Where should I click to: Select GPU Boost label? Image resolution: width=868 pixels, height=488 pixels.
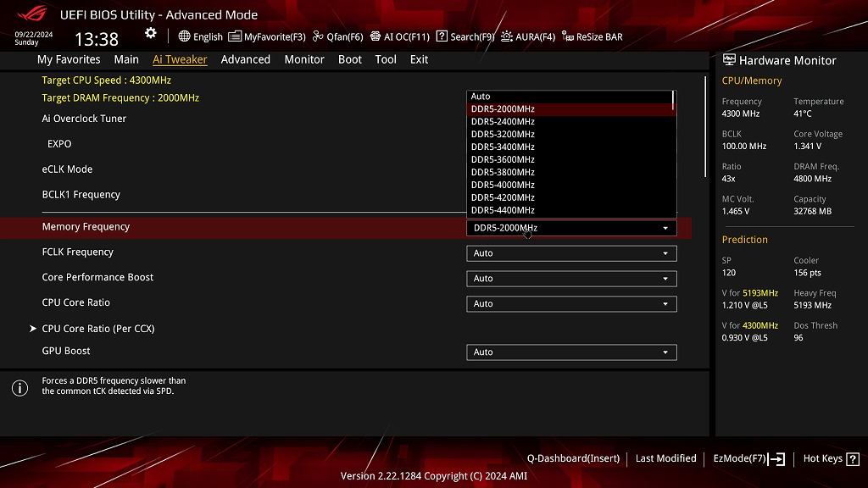(66, 351)
